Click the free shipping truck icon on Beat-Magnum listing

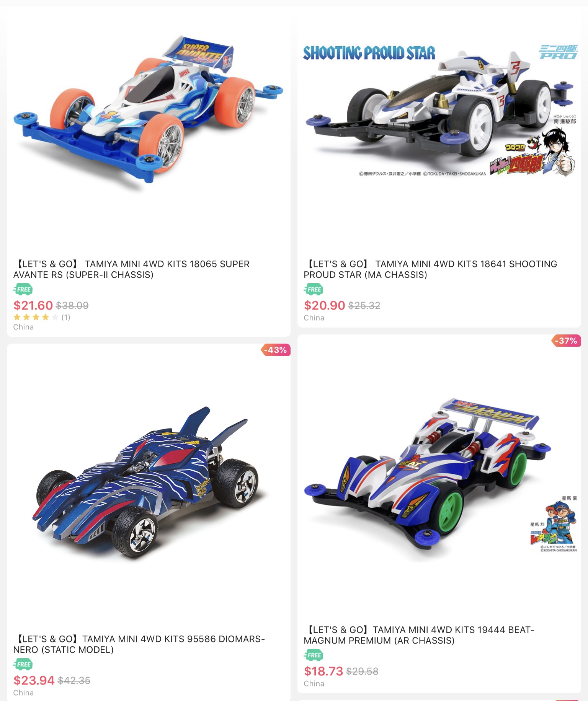[314, 655]
